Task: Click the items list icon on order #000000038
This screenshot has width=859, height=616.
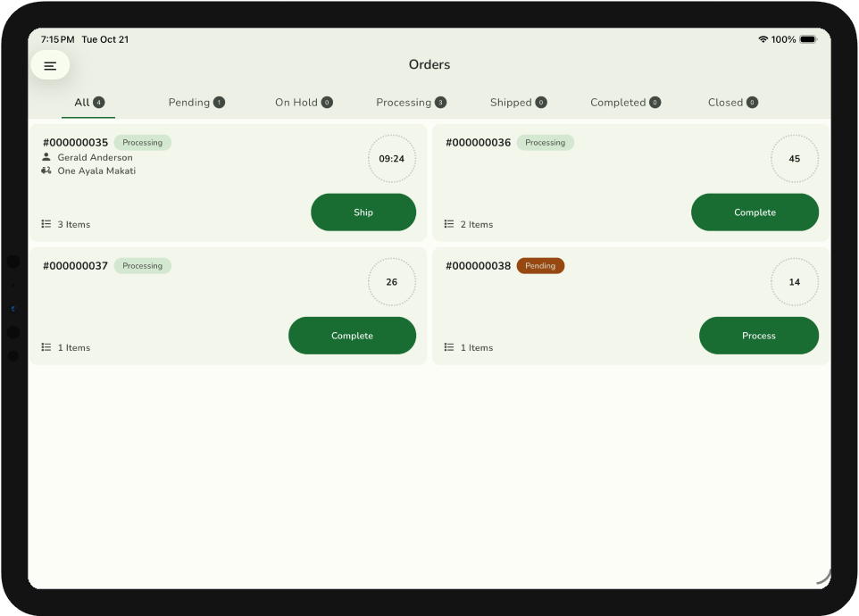Action: (x=449, y=347)
